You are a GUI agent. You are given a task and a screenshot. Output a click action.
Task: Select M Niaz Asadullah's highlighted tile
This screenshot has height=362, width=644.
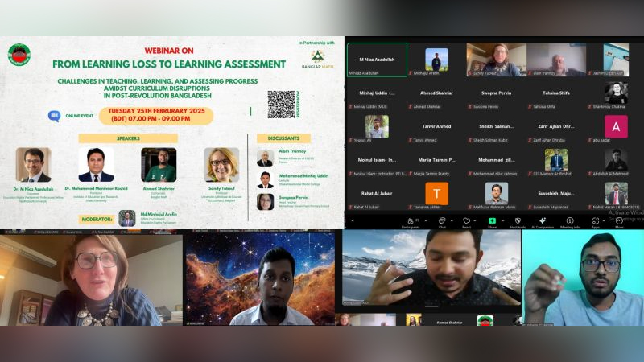pyautogui.click(x=377, y=60)
